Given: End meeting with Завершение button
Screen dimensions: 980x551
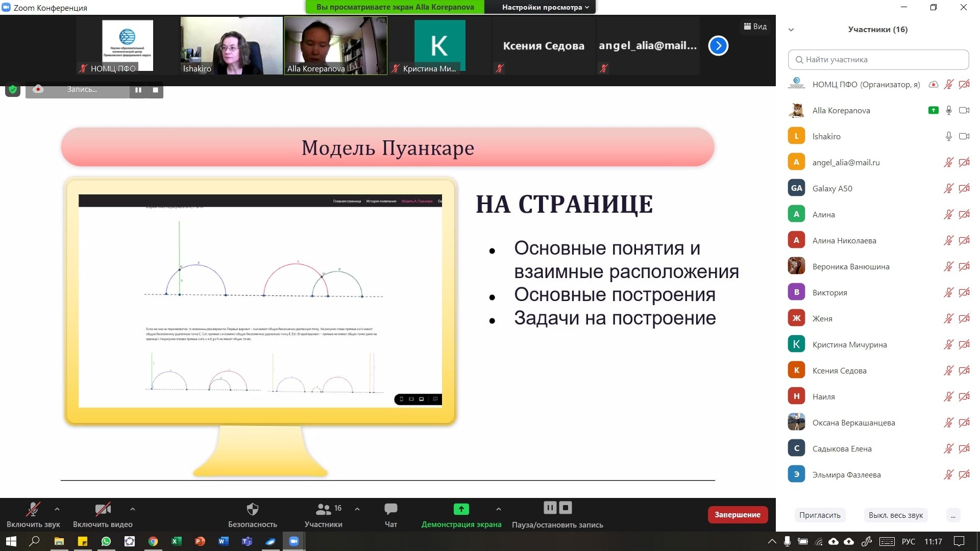Looking at the screenshot, I should coord(737,514).
